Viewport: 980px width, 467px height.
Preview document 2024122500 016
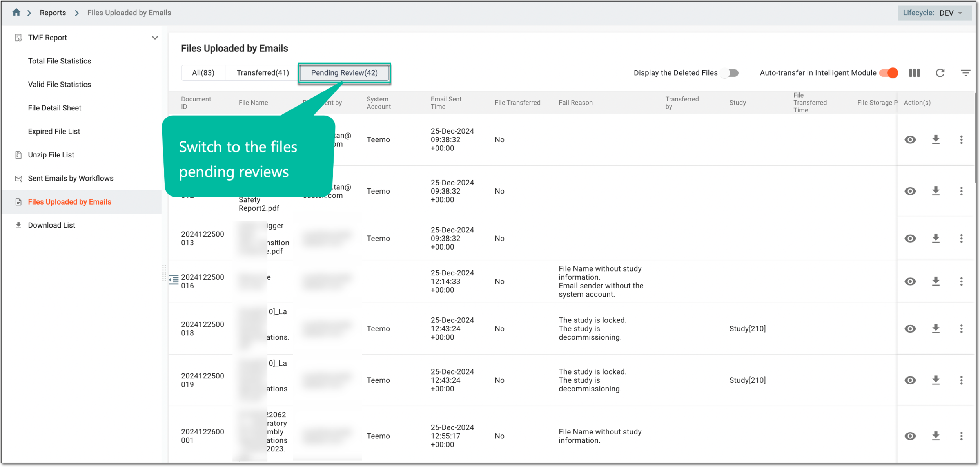click(910, 282)
